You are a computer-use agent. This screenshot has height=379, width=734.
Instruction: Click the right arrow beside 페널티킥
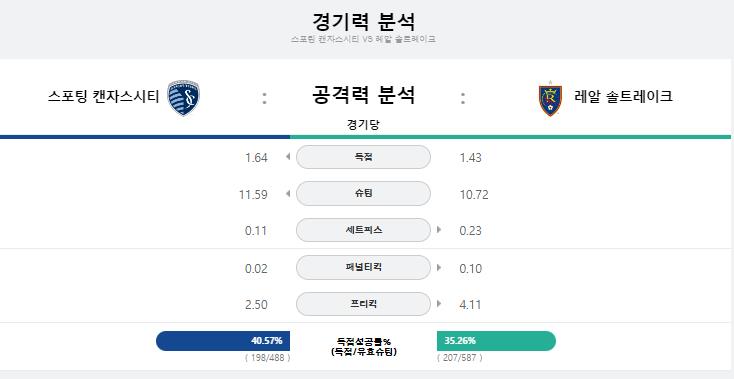[x=439, y=268]
